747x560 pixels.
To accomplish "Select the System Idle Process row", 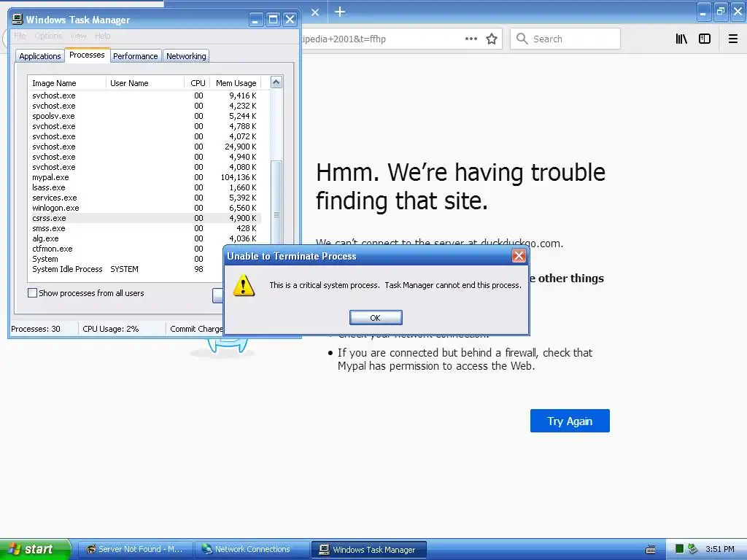I will [x=126, y=269].
